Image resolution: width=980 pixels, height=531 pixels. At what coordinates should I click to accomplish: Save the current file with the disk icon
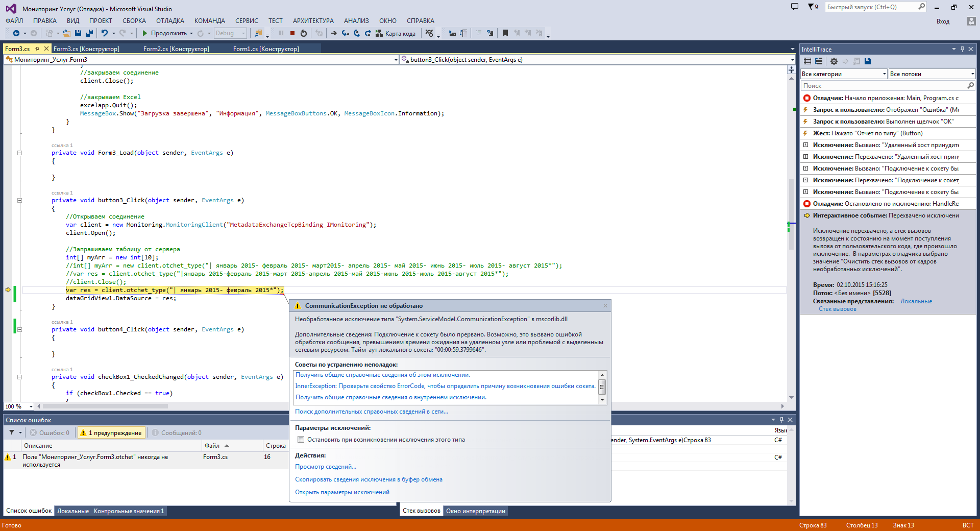pos(78,33)
